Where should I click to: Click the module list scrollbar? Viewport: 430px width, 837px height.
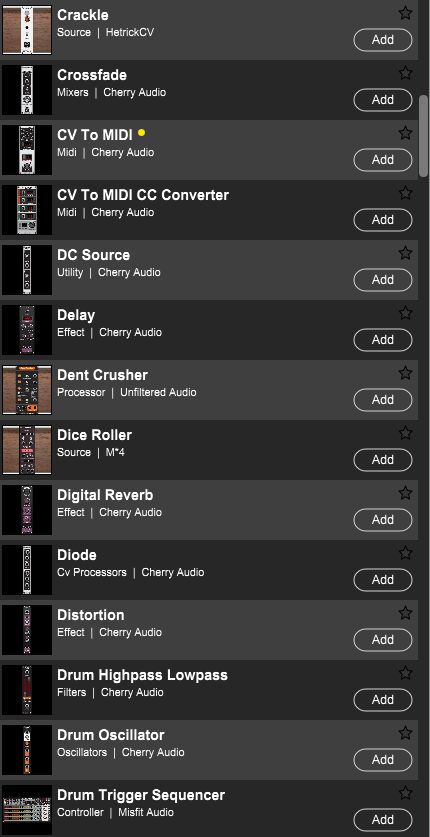tap(424, 136)
